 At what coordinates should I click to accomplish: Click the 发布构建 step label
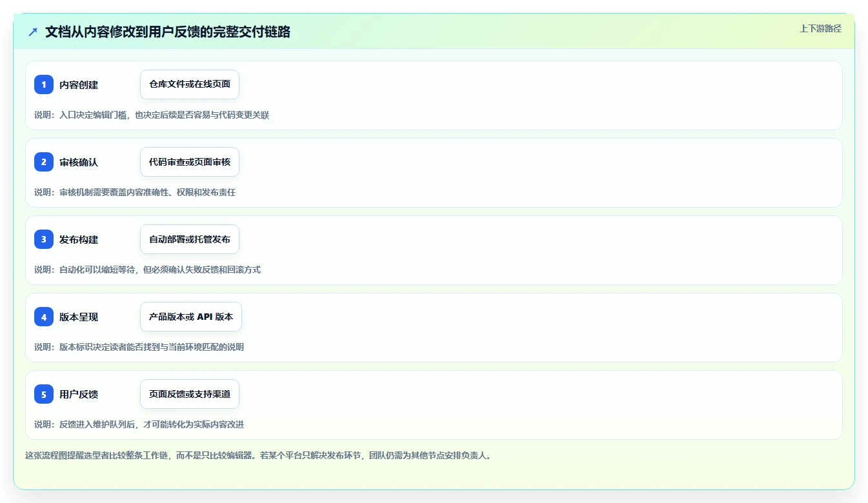tap(79, 239)
